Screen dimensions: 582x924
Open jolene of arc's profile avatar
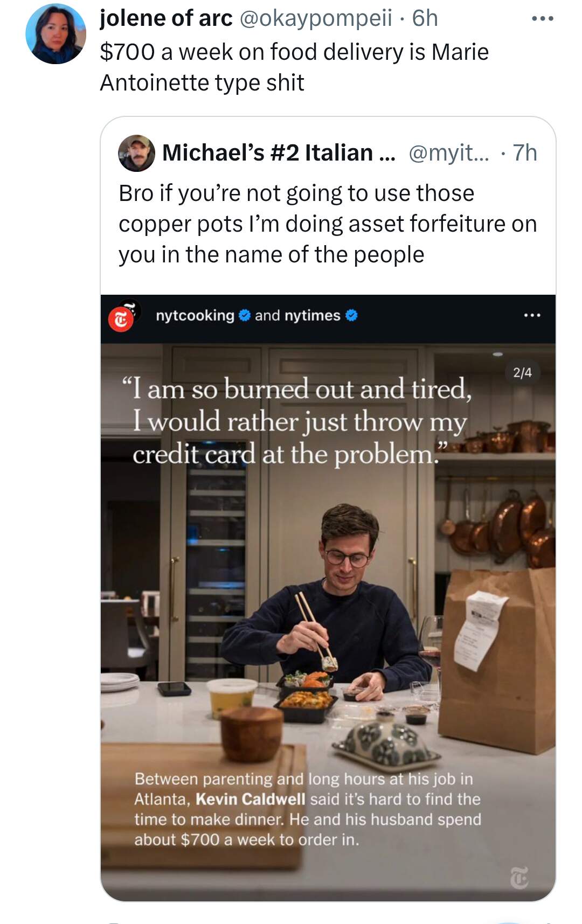(56, 34)
